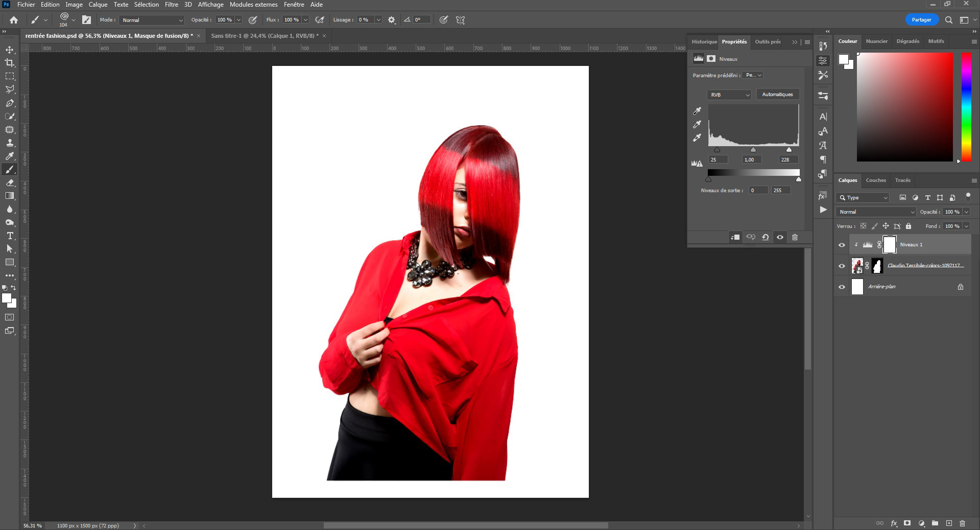Select the Eyedropper tool in toolbar
The height and width of the screenshot is (530, 980).
[x=10, y=156]
